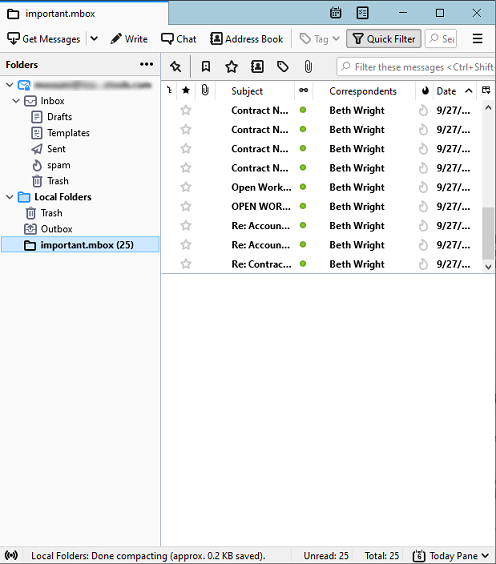The height and width of the screenshot is (564, 496).
Task: Mark OPEN WOR... message as read
Action: pyautogui.click(x=303, y=206)
